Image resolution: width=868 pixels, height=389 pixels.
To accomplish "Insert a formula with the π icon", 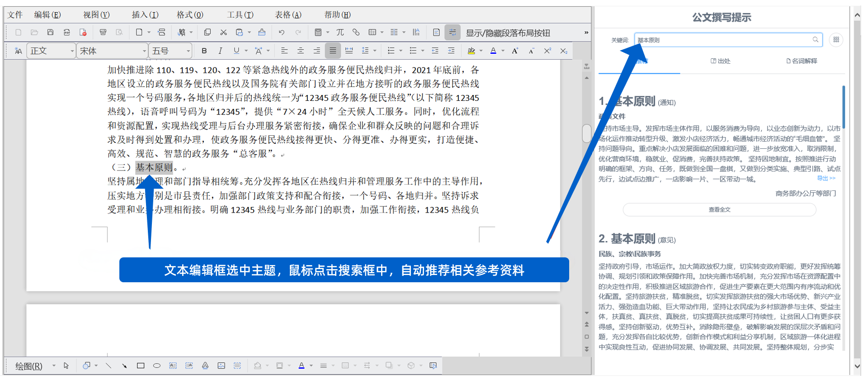I will [x=340, y=33].
